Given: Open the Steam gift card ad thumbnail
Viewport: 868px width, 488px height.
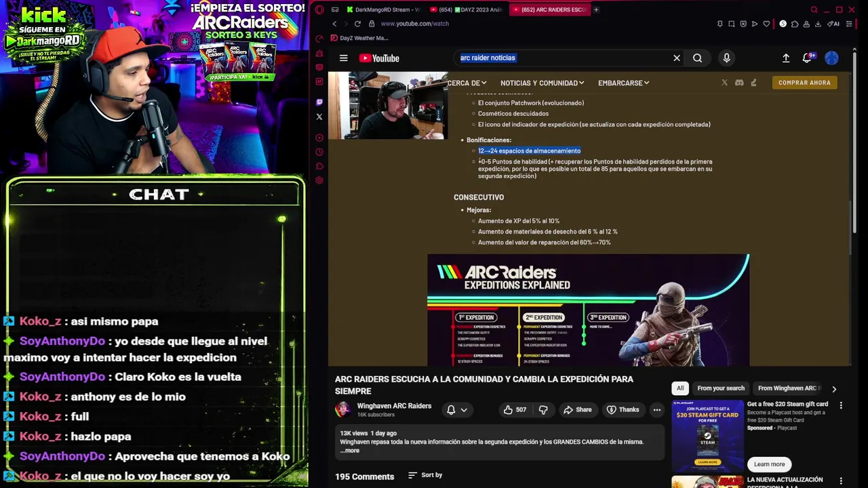Looking at the screenshot, I should point(707,436).
